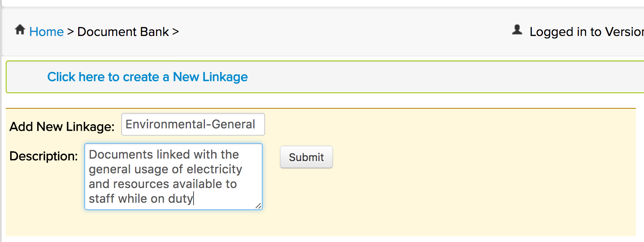Click the user silhouette icon

click(x=517, y=30)
